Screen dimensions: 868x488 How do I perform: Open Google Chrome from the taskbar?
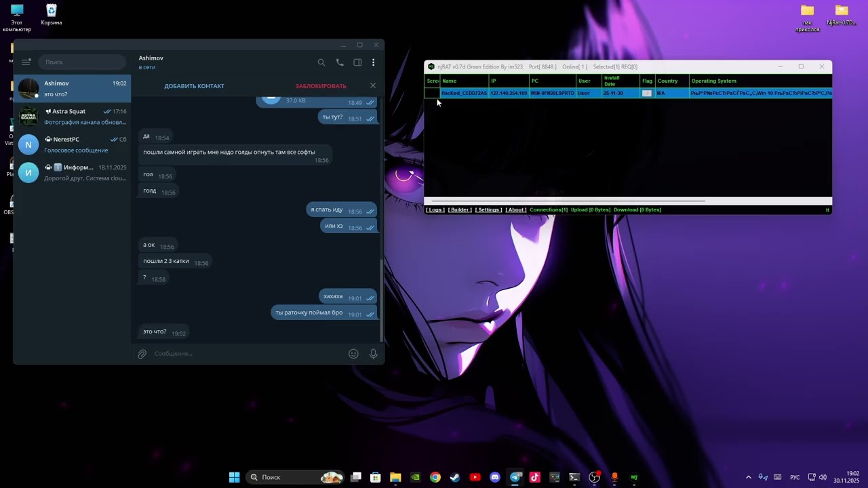435,477
